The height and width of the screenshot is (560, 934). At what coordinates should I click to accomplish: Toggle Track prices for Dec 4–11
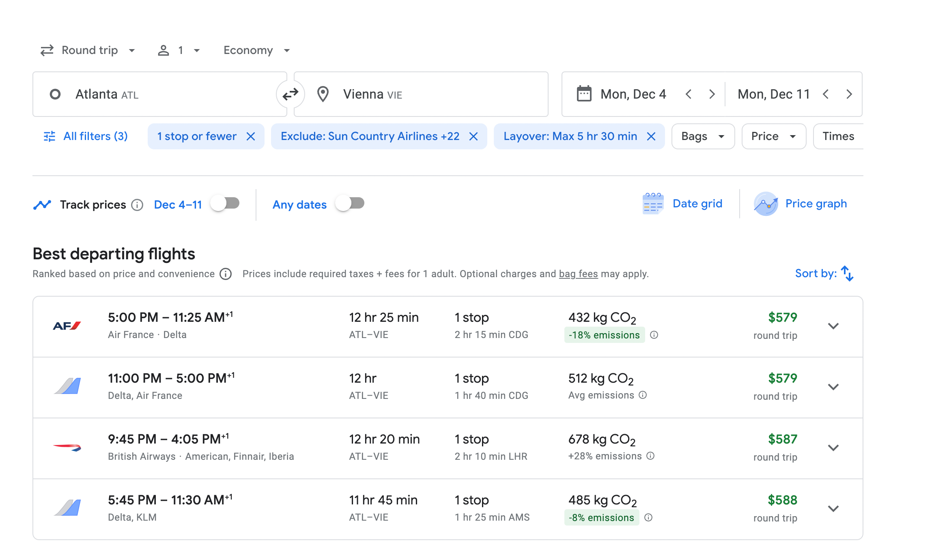pos(225,203)
